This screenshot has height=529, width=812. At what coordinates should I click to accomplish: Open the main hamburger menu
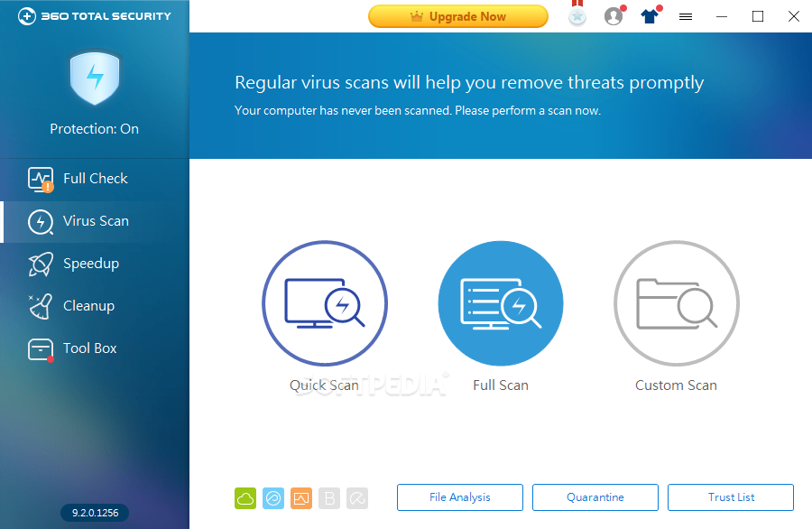[x=686, y=17]
